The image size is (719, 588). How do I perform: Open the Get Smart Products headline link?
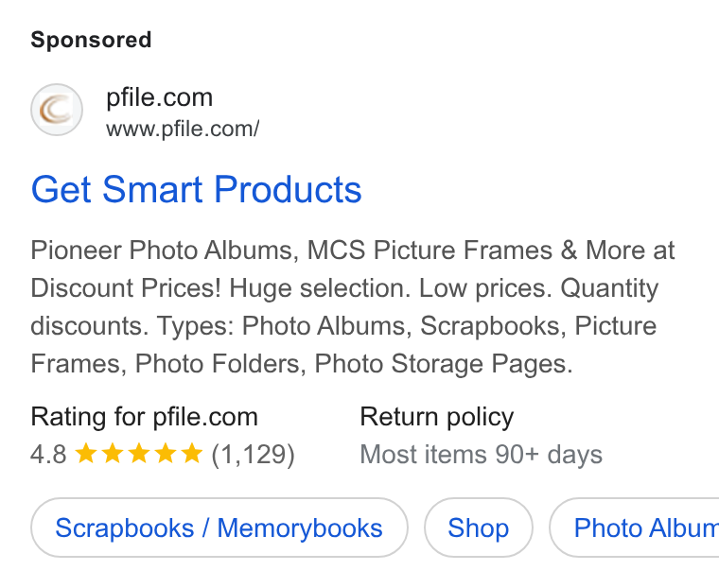(196, 189)
